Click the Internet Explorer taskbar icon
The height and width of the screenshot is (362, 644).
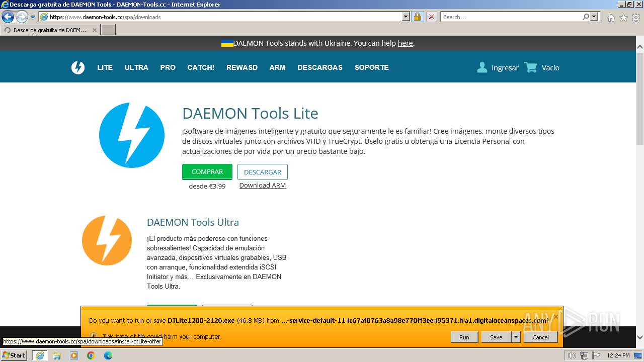[40, 355]
